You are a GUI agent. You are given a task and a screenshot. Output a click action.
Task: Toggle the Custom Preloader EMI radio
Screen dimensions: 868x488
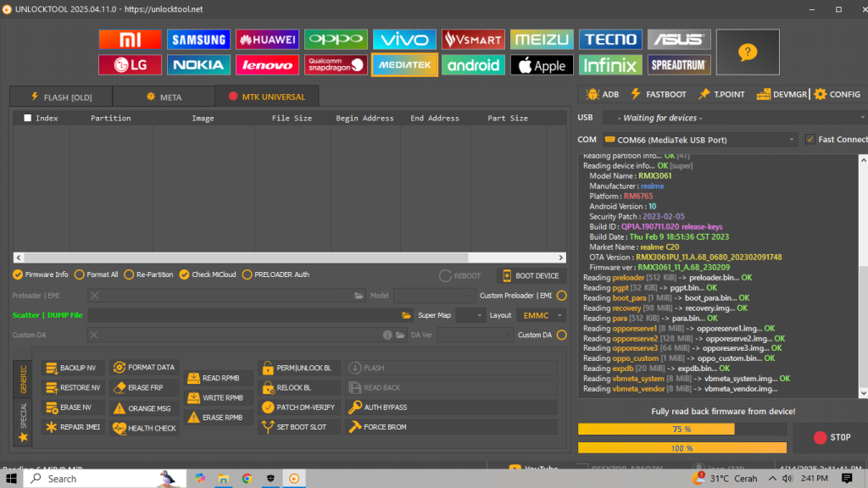561,296
